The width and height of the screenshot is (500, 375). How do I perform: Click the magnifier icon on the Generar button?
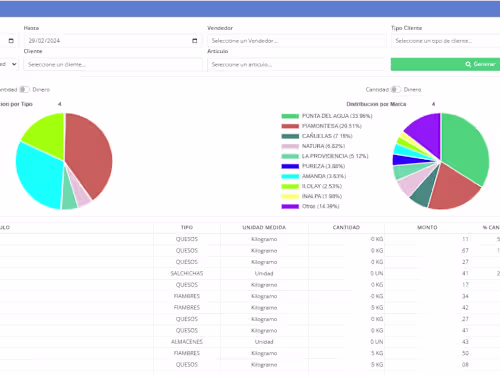pyautogui.click(x=468, y=64)
